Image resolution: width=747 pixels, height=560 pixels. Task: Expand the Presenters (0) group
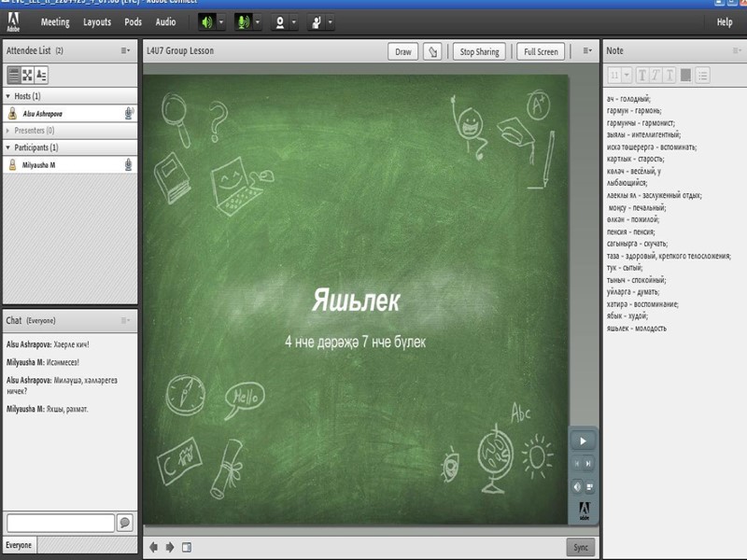(8, 131)
